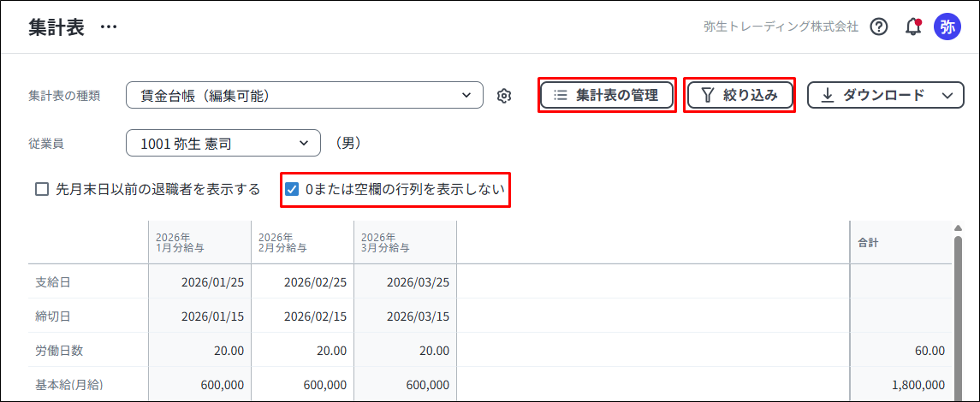Open the help question mark icon
The image size is (980, 402).
879,27
